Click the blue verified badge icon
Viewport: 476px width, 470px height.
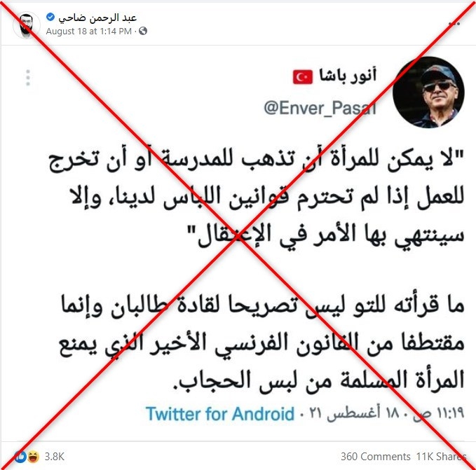point(50,17)
